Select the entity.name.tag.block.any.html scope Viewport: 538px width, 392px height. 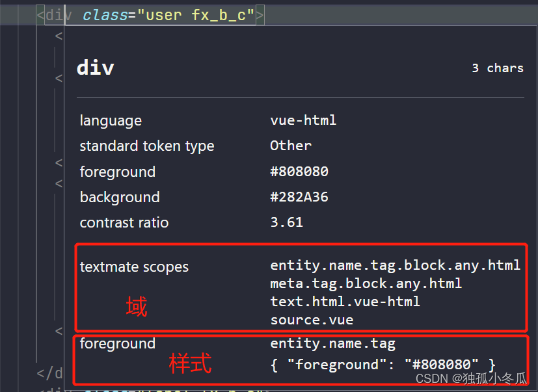pyautogui.click(x=394, y=265)
